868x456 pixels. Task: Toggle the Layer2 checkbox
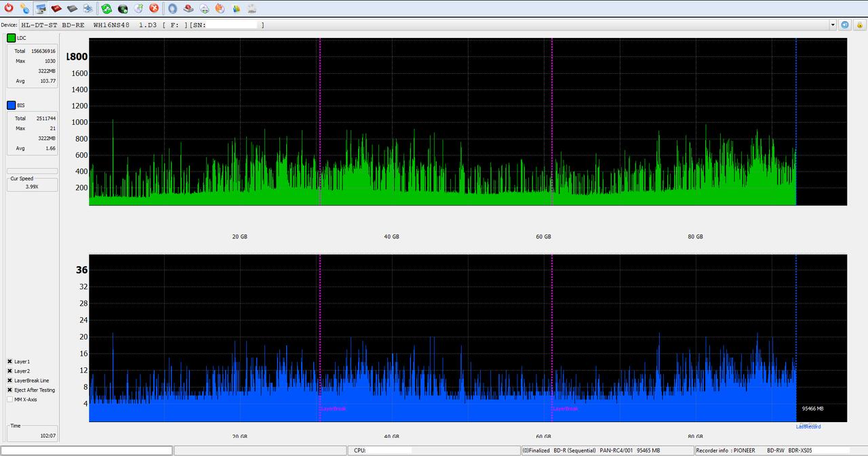[x=9, y=371]
